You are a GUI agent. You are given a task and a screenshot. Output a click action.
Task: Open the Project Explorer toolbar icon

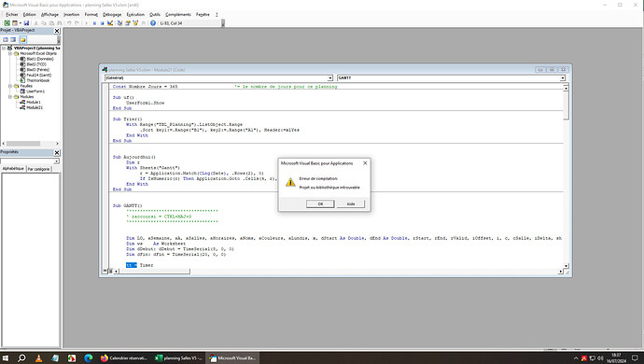coord(119,23)
